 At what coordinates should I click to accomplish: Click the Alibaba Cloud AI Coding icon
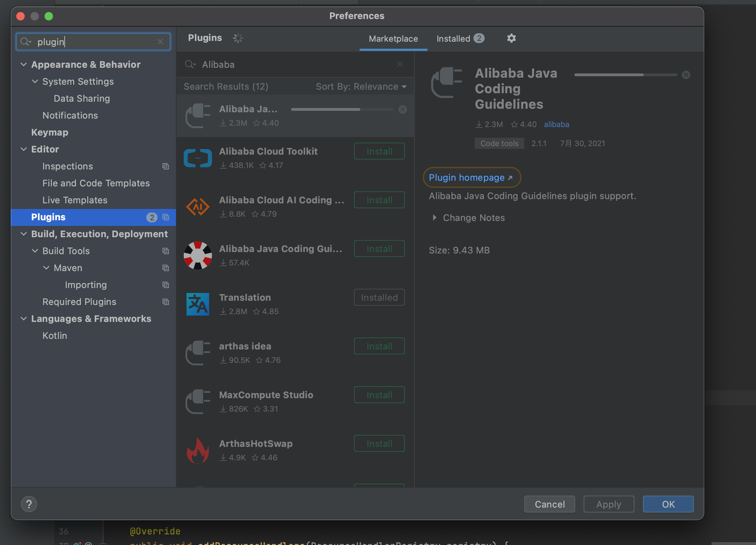198,207
